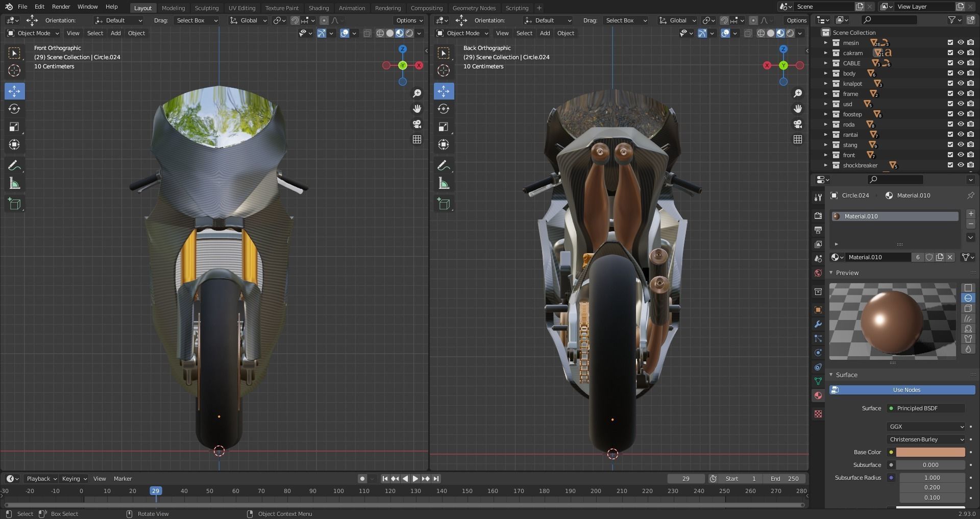The height and width of the screenshot is (519, 980).
Task: Activate the Move tool in the right viewport
Action: (444, 91)
